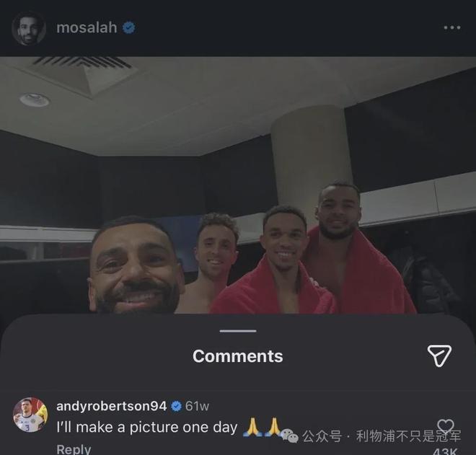The width and height of the screenshot is (476, 455).
Task: Like andyrobertson94's comment with the heart
Action: [446, 426]
